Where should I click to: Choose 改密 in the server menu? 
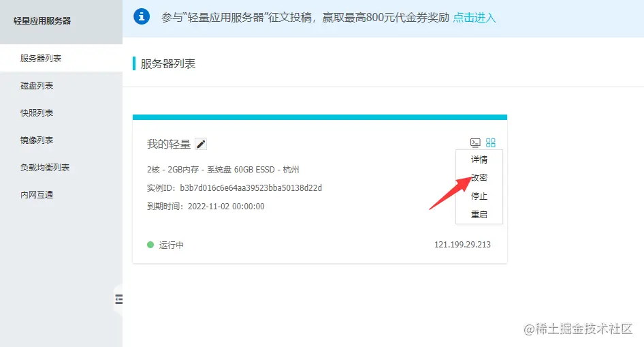click(x=479, y=178)
